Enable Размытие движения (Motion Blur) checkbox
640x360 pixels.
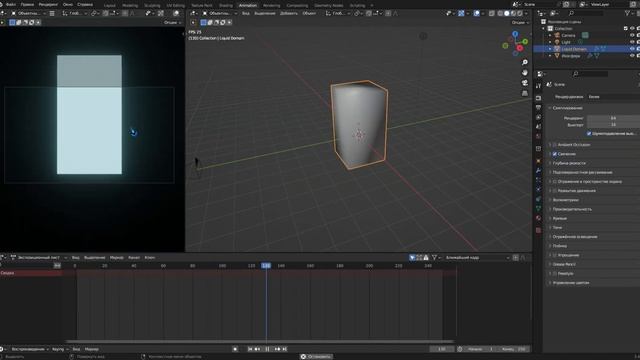click(554, 191)
